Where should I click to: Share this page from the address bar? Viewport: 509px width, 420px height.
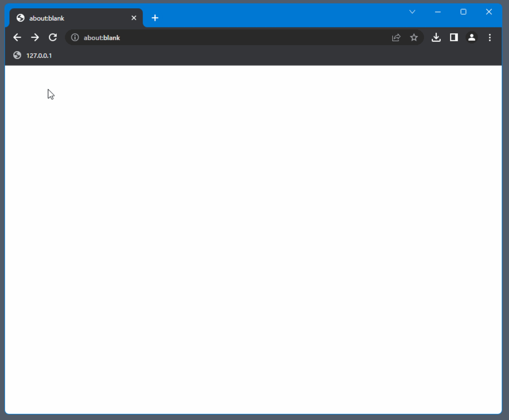click(x=396, y=38)
